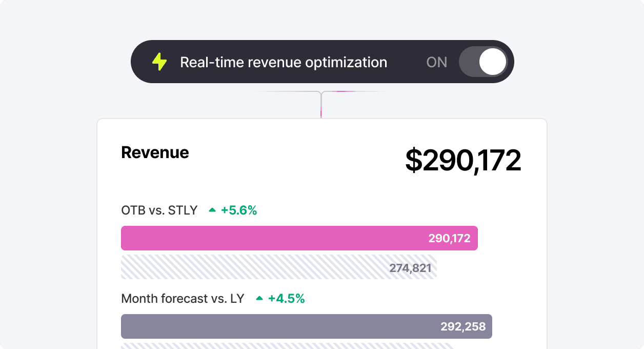The width and height of the screenshot is (644, 349).
Task: Click the ON label in the banner
Action: click(x=436, y=62)
